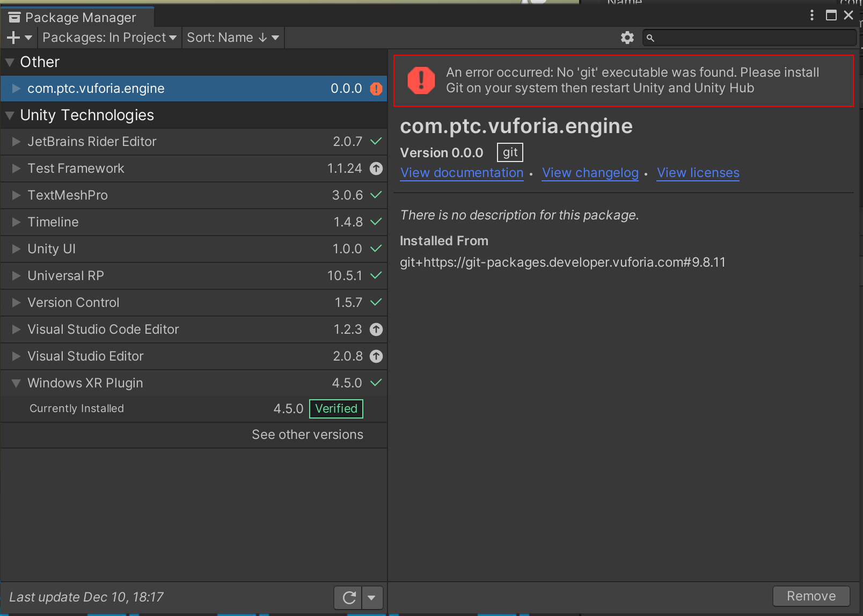This screenshot has width=863, height=616.
Task: Expand Unity UI package versions
Action: 16,249
